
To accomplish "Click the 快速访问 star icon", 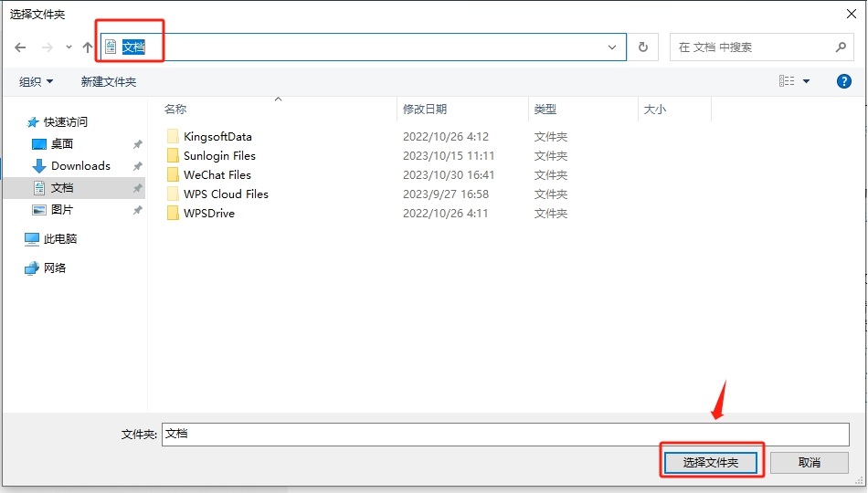I will pos(33,122).
